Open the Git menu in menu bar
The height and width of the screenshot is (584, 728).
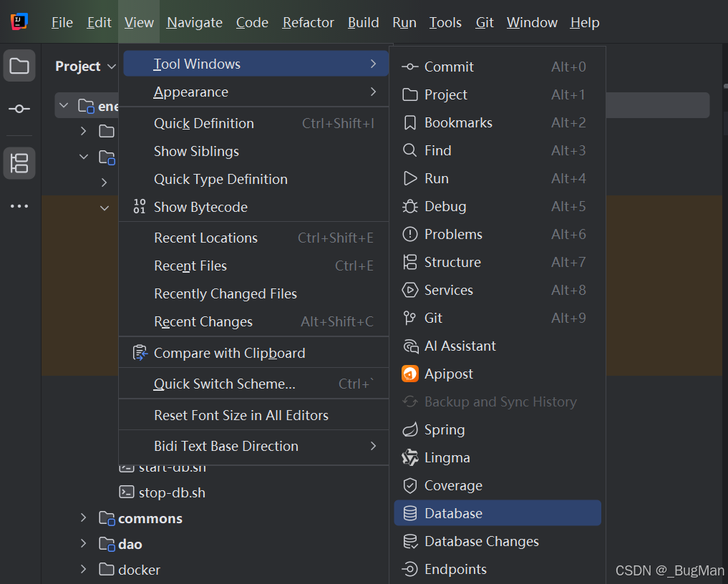(484, 22)
